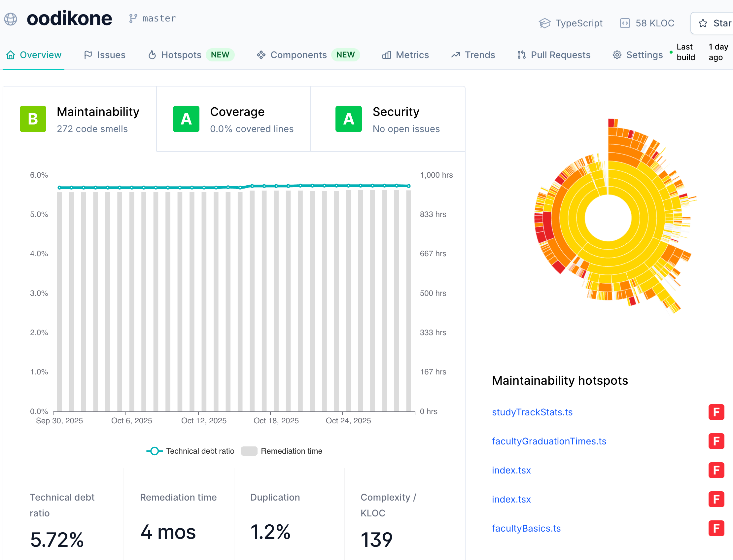The image size is (733, 560).
Task: Click the globe icon beside oodikone
Action: pyautogui.click(x=11, y=19)
